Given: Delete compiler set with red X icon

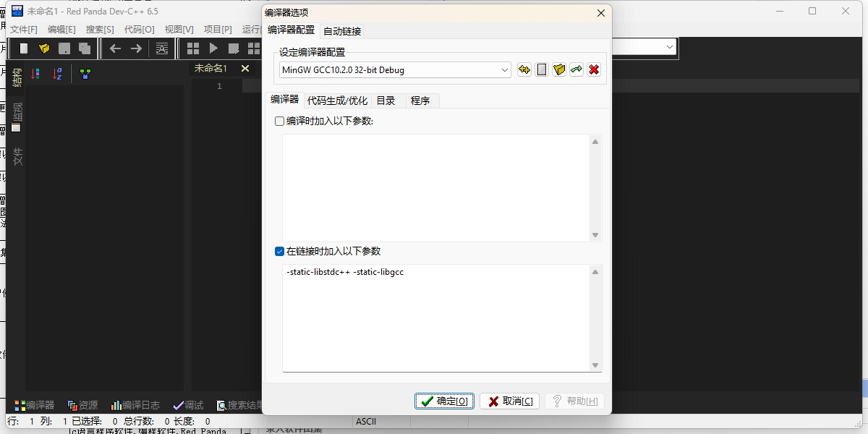Looking at the screenshot, I should [x=594, y=70].
